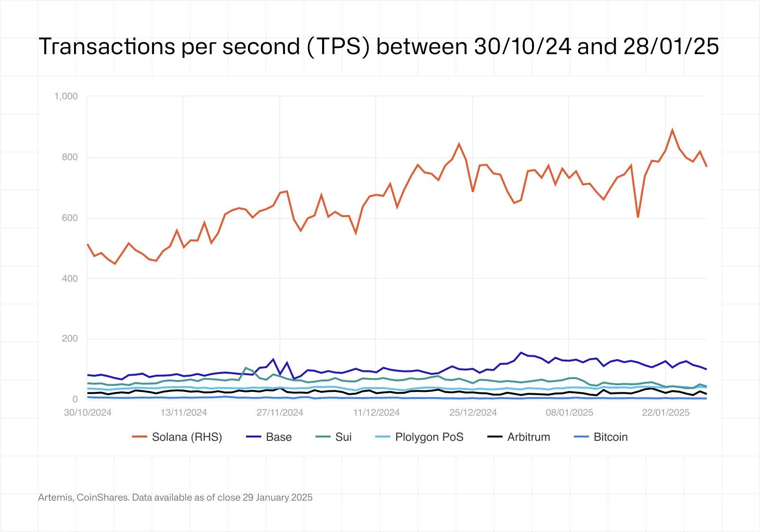Click the 30/10/2024 x-axis date label

coord(88,412)
